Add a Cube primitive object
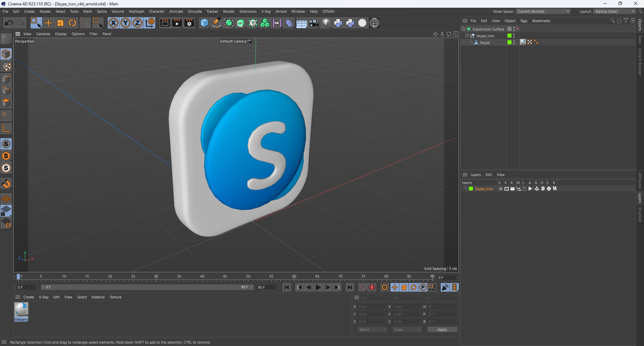 [204, 23]
